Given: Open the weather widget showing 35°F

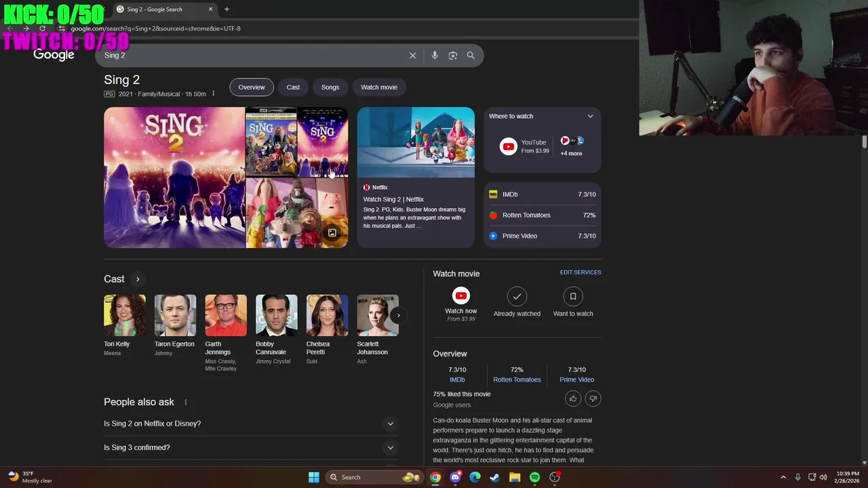Looking at the screenshot, I should point(30,477).
